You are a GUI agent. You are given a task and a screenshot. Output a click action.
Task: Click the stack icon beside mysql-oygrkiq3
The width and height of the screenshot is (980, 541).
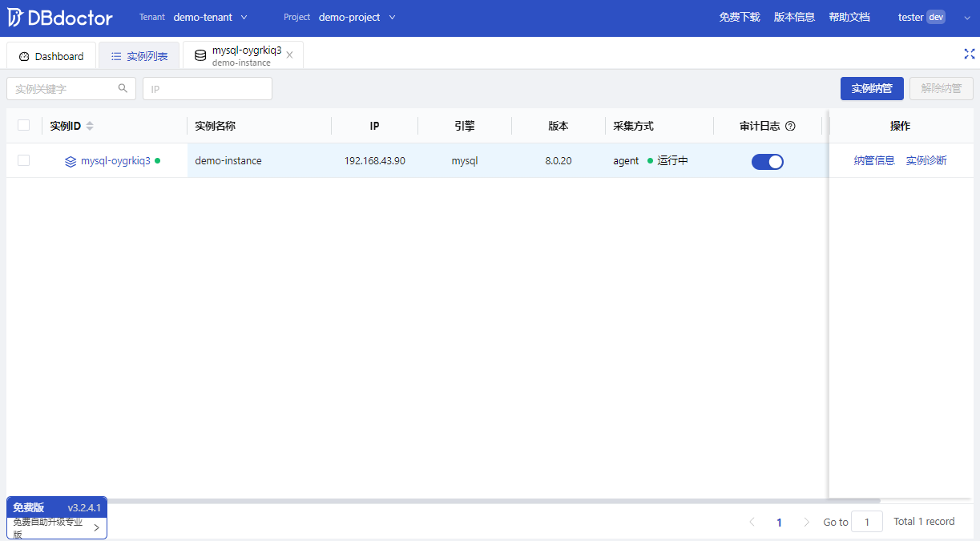[x=71, y=161]
